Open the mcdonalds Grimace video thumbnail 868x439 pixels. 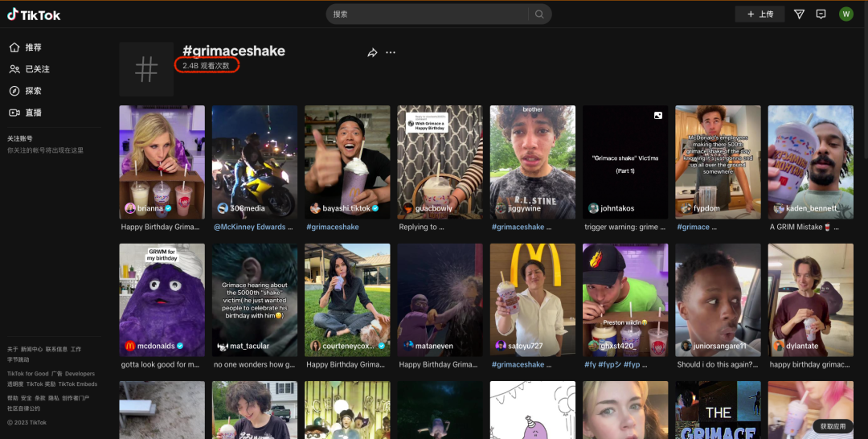click(162, 300)
